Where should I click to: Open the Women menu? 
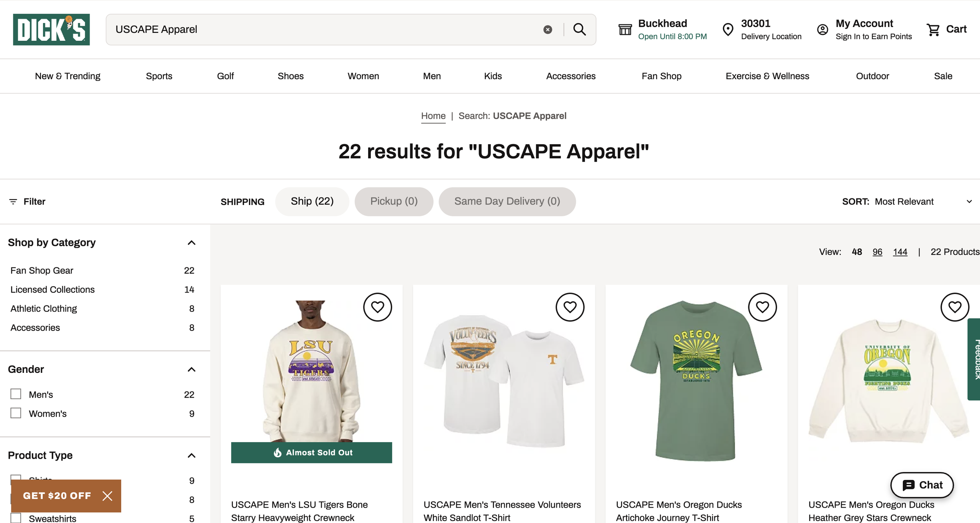[363, 76]
